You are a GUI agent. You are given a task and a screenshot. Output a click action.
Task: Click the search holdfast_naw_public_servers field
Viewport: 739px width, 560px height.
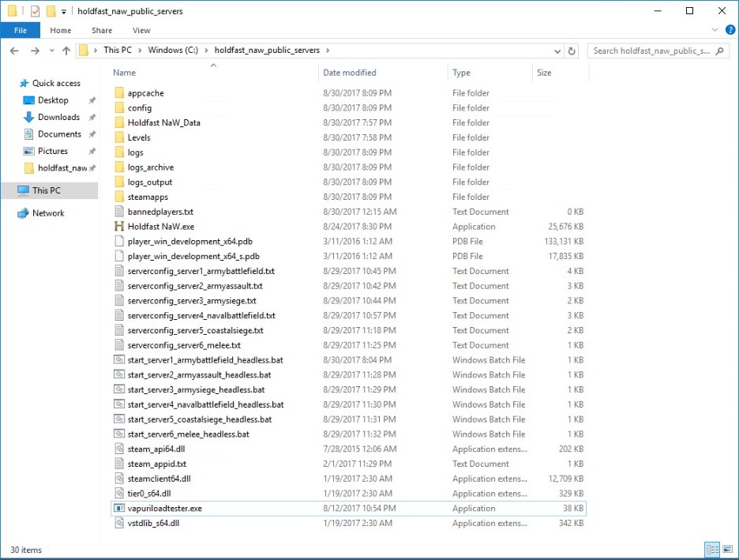[x=655, y=51]
